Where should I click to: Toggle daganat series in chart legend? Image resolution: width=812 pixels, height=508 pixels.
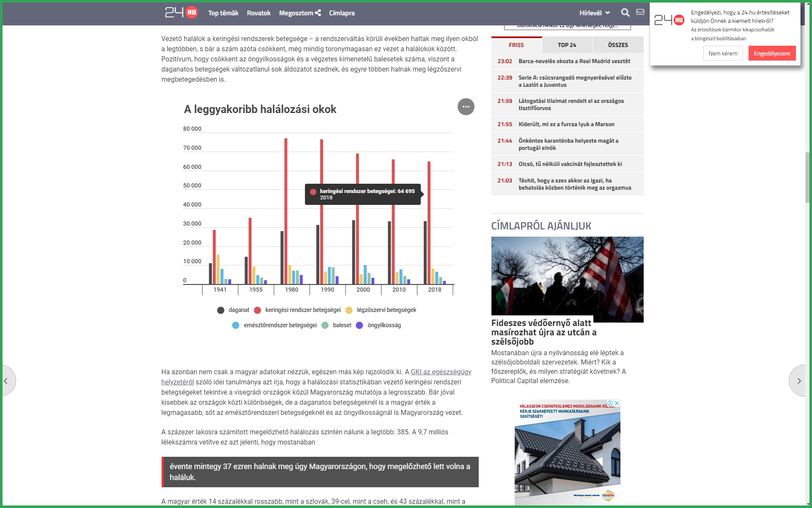tap(233, 310)
